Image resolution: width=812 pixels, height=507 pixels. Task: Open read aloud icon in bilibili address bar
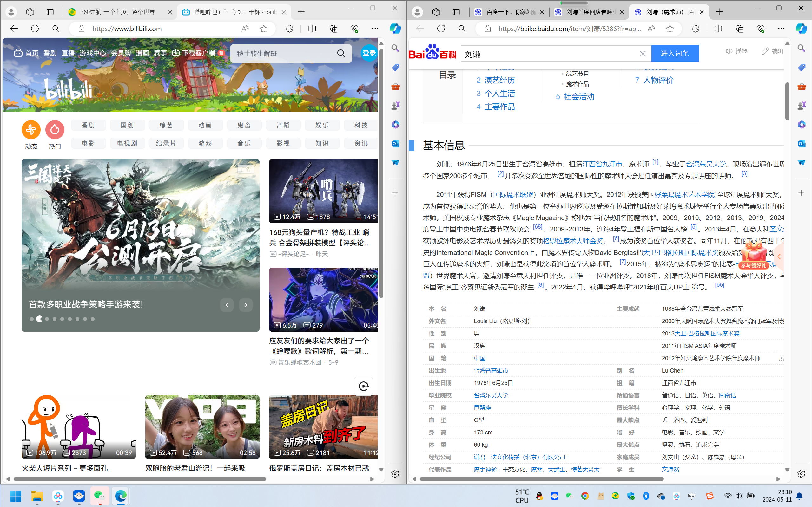click(x=245, y=29)
